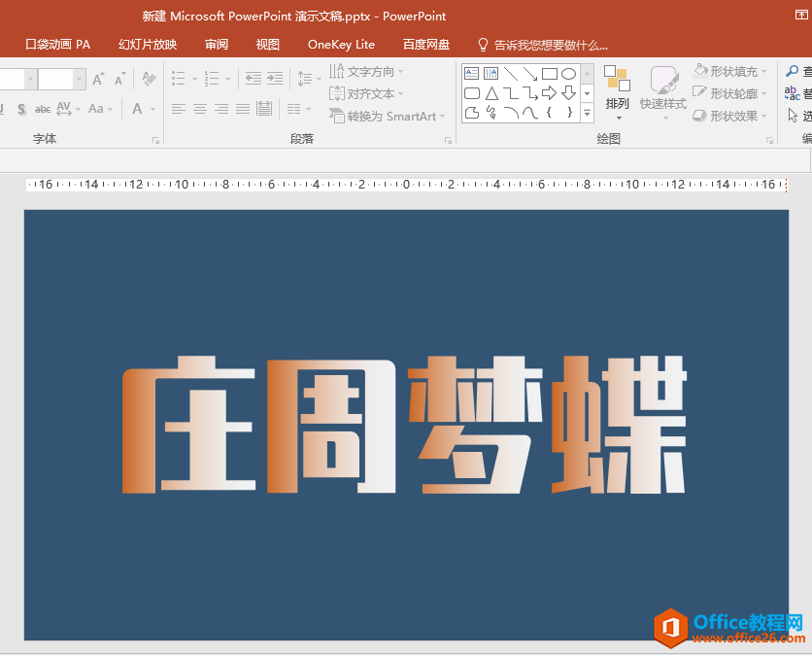Open the font name dropdown arrow
This screenshot has width=812, height=655.
tap(30, 80)
